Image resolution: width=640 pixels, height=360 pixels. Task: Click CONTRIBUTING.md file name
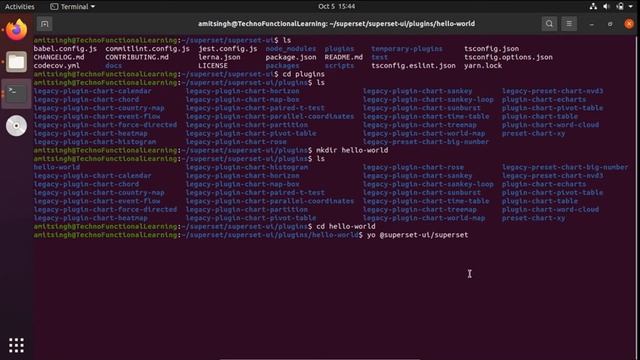[137, 57]
